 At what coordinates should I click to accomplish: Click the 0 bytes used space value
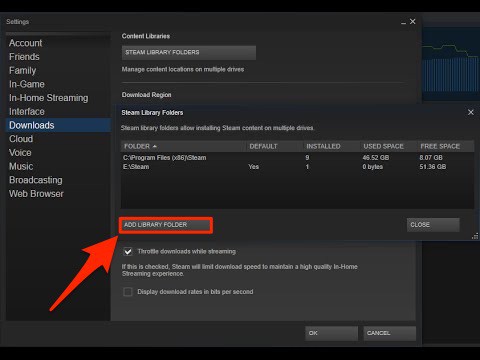pyautogui.click(x=373, y=167)
